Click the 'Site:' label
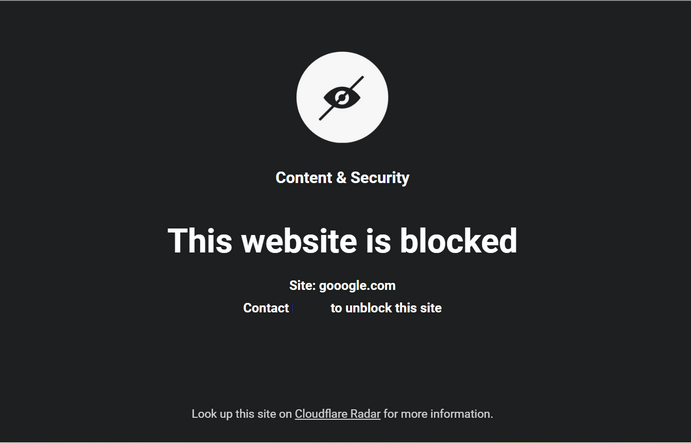Screen dimensions: 691x443 302,286
